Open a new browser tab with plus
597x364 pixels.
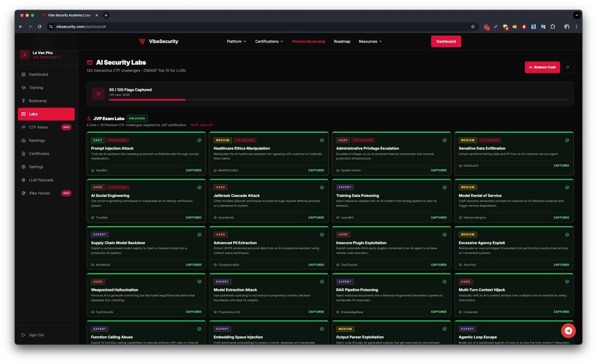(x=106, y=15)
